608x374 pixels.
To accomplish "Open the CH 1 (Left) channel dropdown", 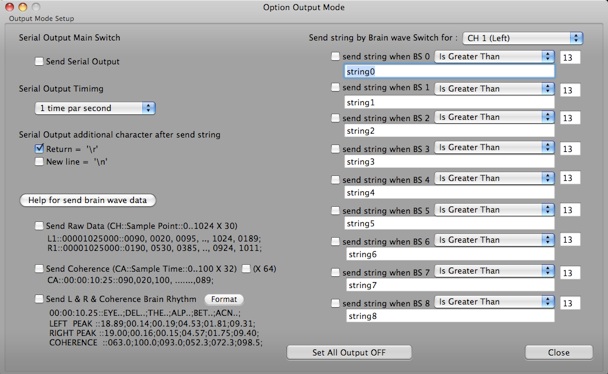I will coord(523,38).
